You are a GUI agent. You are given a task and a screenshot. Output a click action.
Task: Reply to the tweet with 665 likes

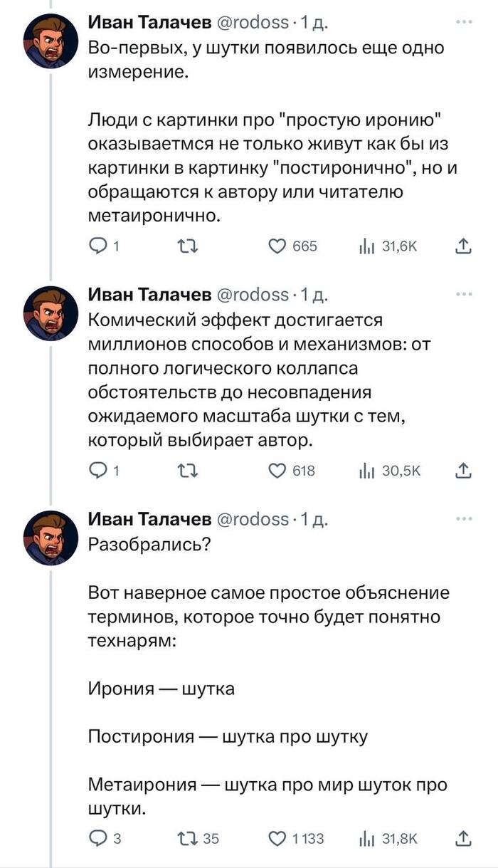tap(97, 246)
